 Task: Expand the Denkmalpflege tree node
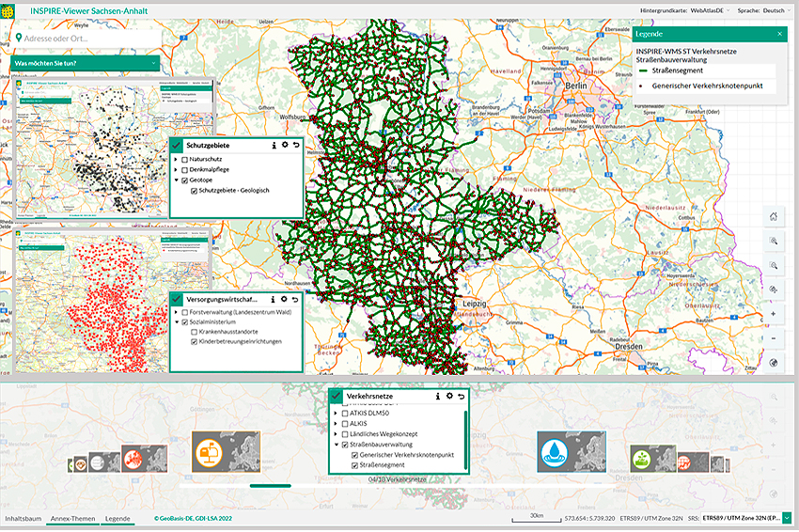click(176, 170)
